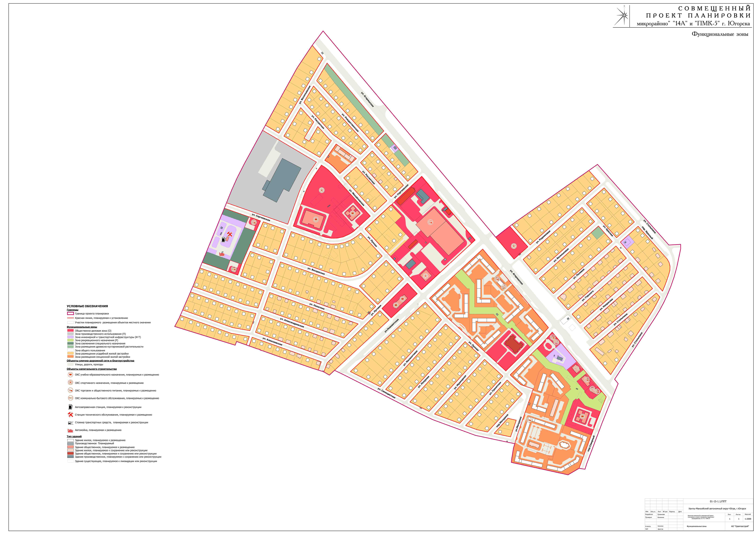Click legend text Красная линия, планируемая к установлению
The width and height of the screenshot is (756, 533).
tap(101, 318)
